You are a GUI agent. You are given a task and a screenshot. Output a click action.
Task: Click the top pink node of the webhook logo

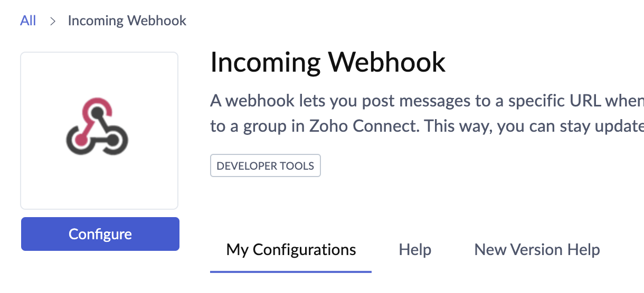97,112
